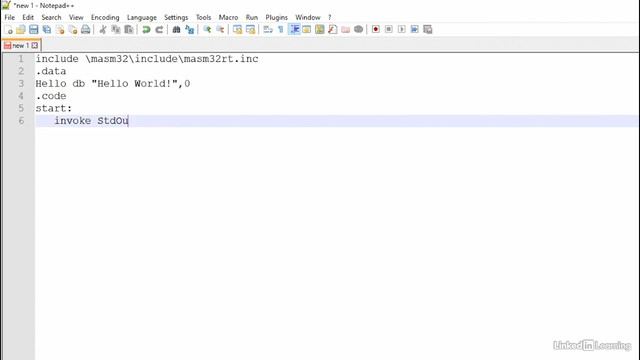This screenshot has width=640, height=360.
Task: Open the Edit menu
Action: coord(28,17)
